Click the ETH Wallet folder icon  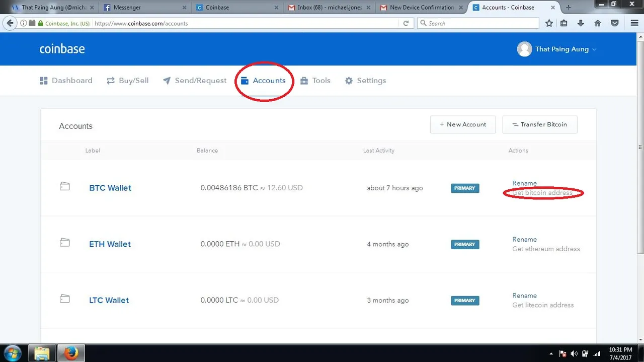point(64,243)
